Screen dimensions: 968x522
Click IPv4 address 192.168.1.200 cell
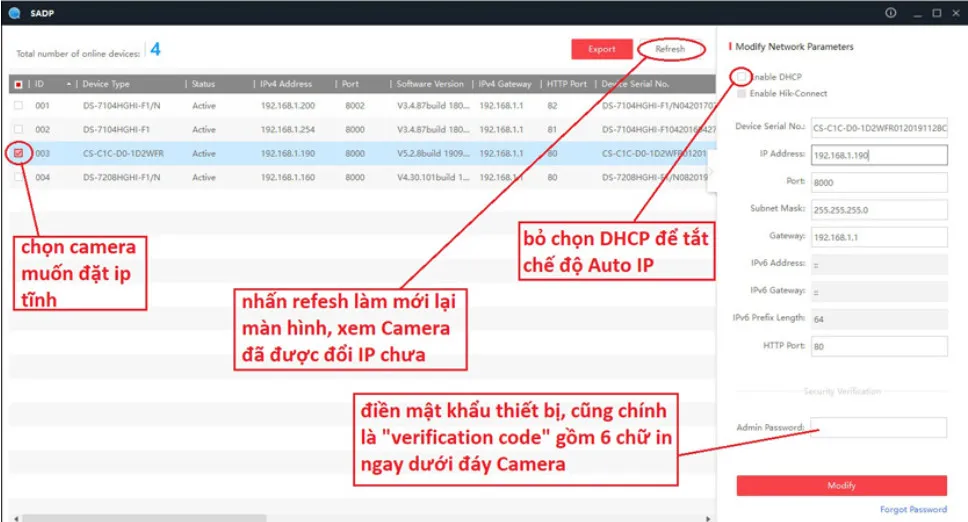288,106
